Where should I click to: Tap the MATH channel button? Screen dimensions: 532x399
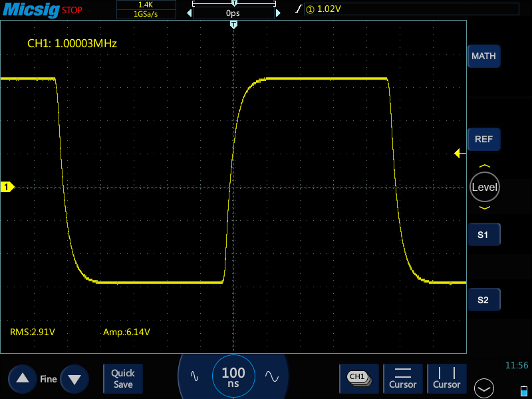pyautogui.click(x=483, y=56)
